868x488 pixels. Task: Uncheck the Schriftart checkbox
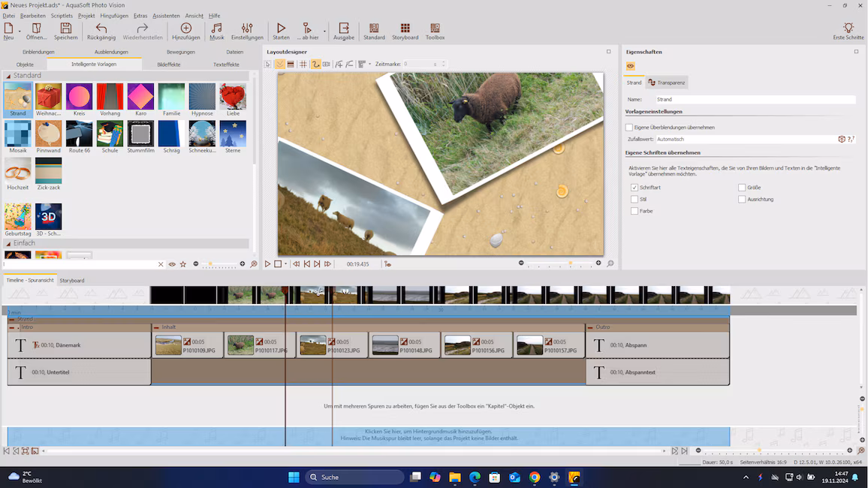point(634,188)
